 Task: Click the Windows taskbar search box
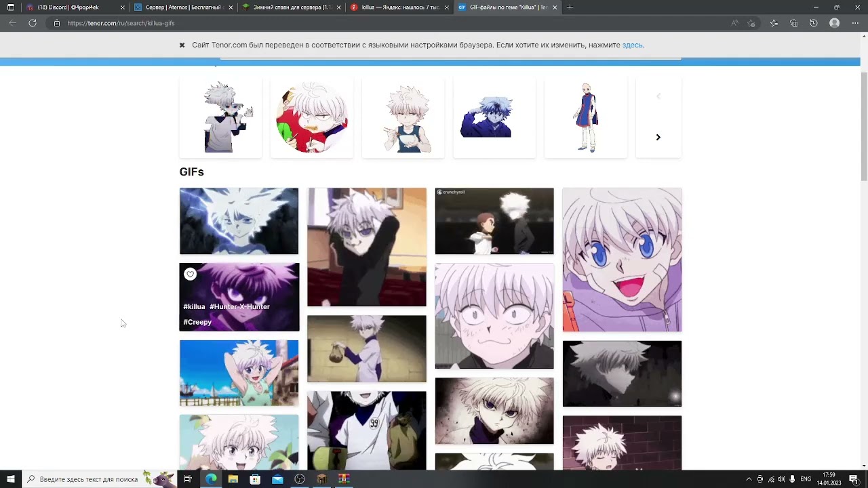point(98,479)
